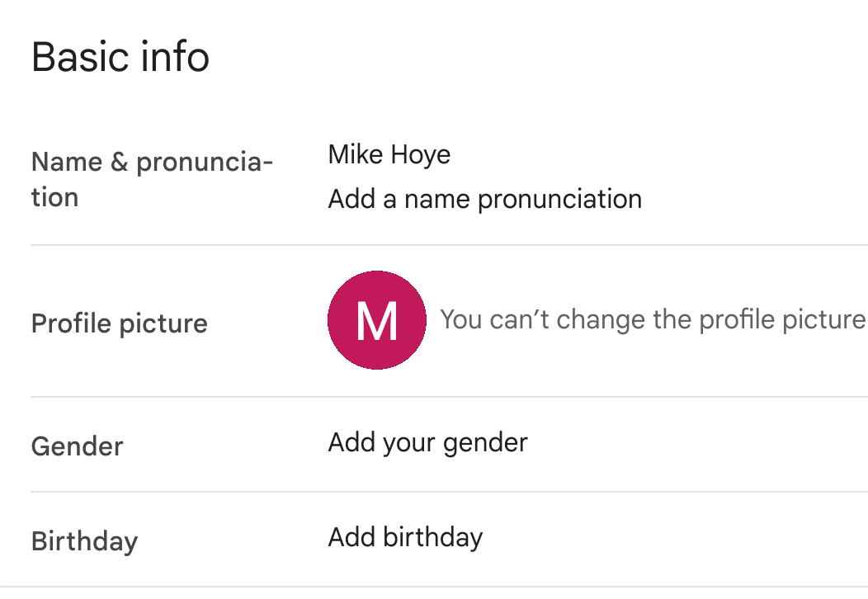This screenshot has width=868, height=599.
Task: Click Add a name pronunciation
Action: 484,199
